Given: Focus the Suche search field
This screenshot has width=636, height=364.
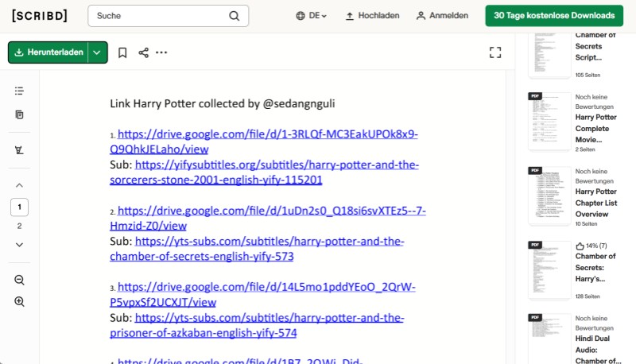Looking at the screenshot, I should pos(168,16).
